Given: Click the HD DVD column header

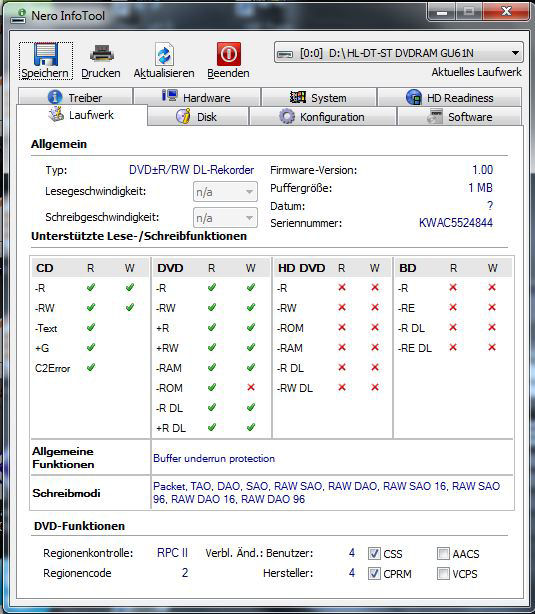Looking at the screenshot, I should [302, 268].
